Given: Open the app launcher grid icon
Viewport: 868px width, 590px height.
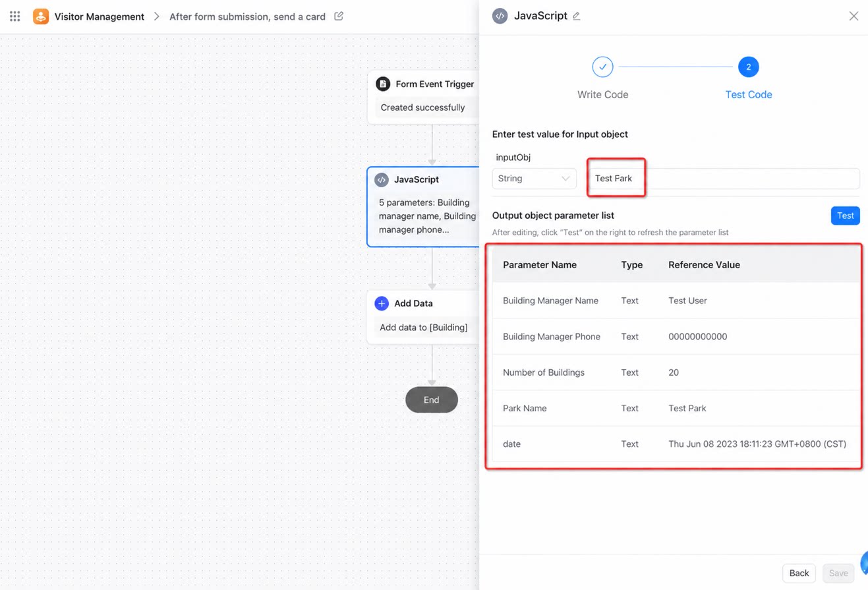Looking at the screenshot, I should coord(14,16).
